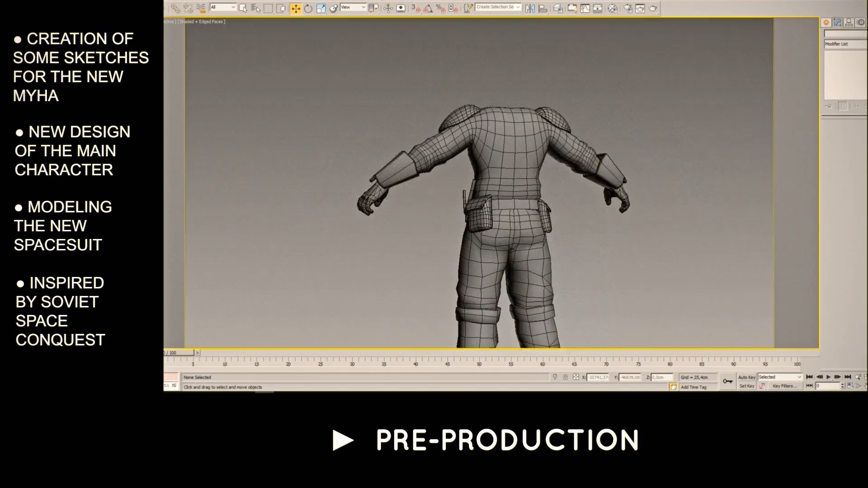Click the Set Key button
Viewport: 868px width, 488px height.
click(747, 386)
